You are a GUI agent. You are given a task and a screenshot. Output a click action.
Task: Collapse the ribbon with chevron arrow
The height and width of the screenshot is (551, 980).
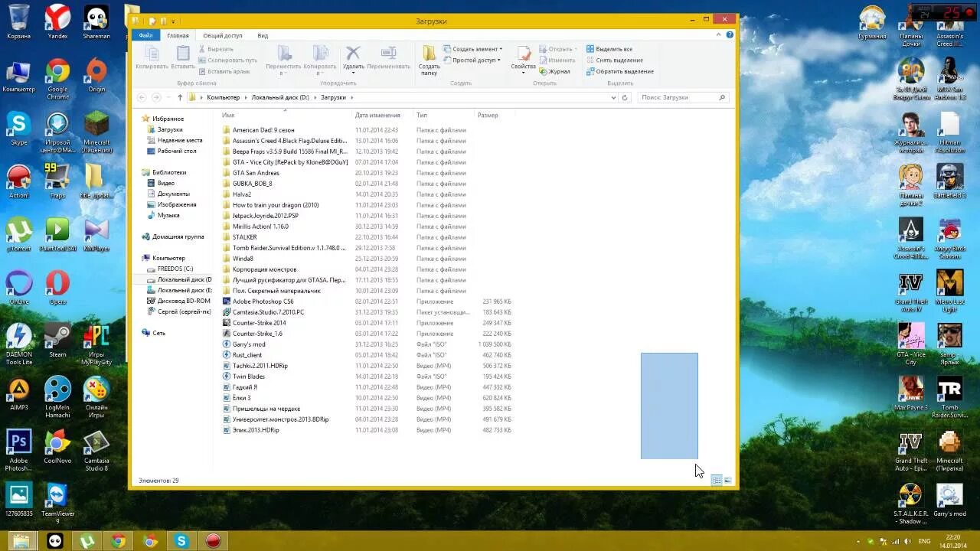click(x=720, y=35)
